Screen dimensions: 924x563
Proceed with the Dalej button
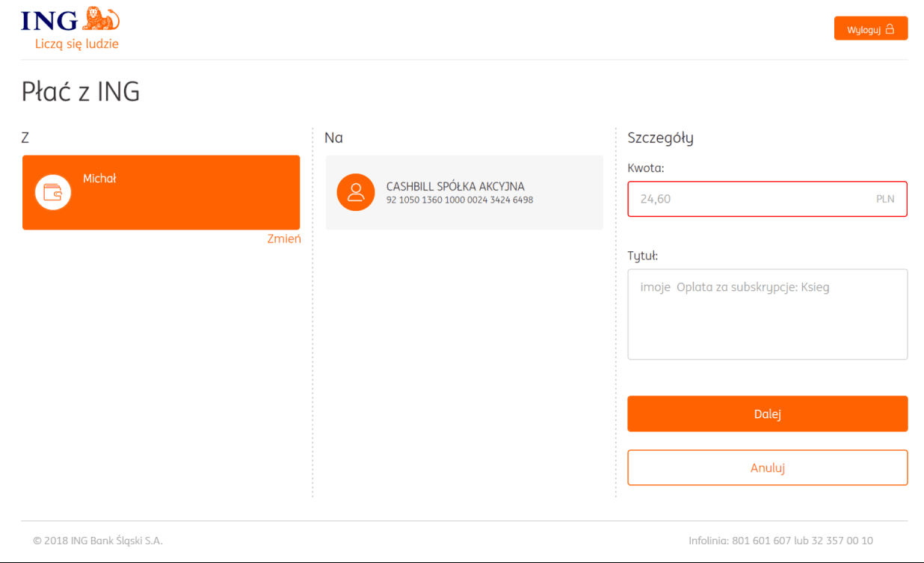click(x=768, y=413)
